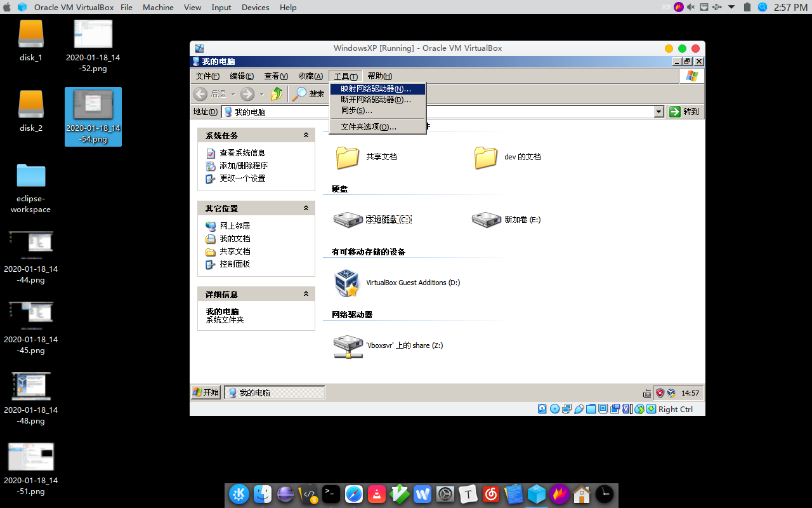
Task: Open 网上邻居 from other places
Action: tap(235, 226)
